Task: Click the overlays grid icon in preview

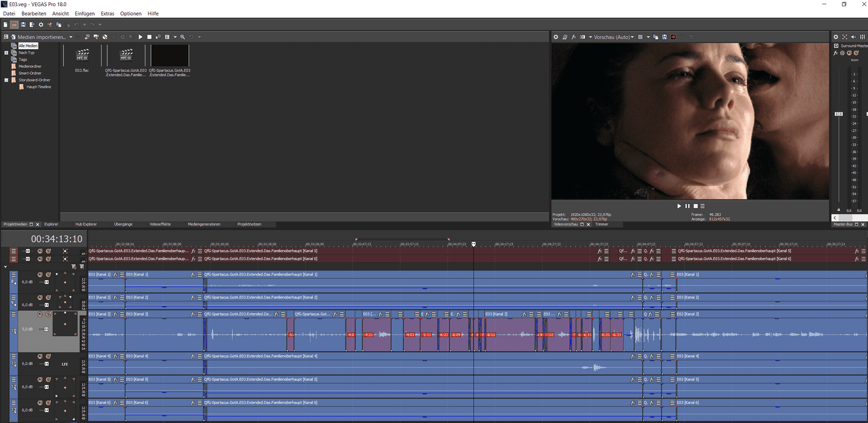Action: tap(640, 37)
